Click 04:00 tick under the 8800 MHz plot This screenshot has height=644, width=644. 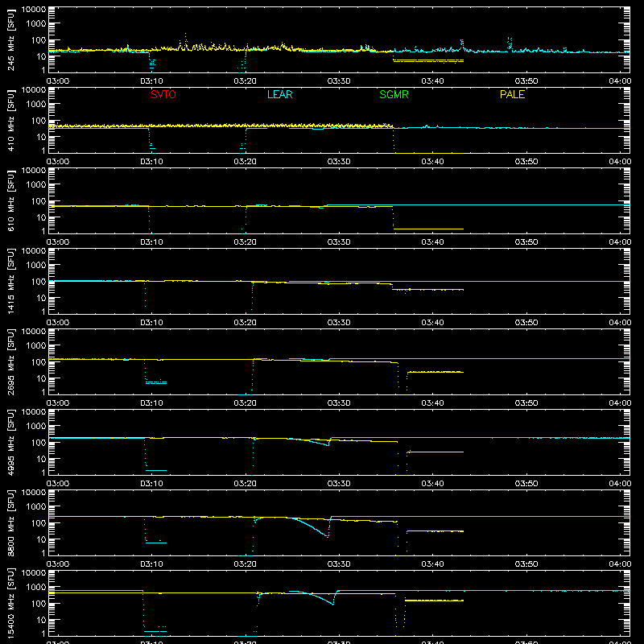[x=620, y=564]
